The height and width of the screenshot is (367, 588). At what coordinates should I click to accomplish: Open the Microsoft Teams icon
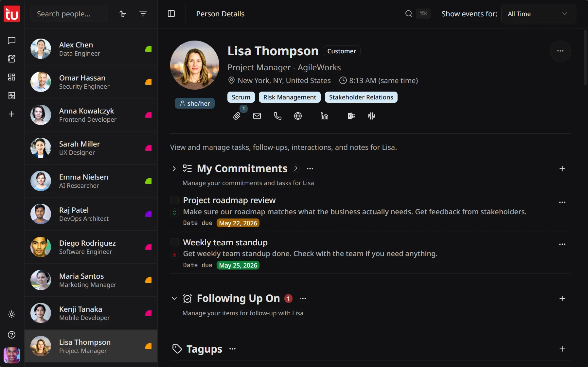351,116
